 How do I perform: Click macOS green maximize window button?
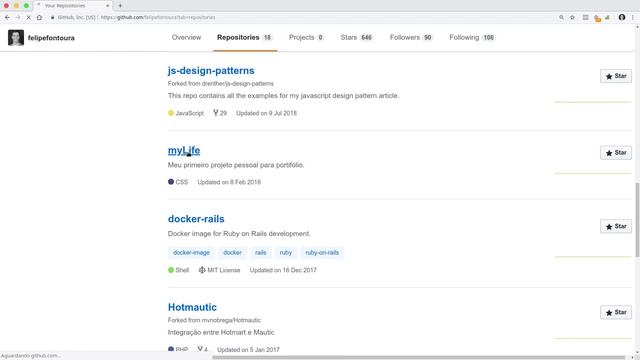(x=26, y=6)
